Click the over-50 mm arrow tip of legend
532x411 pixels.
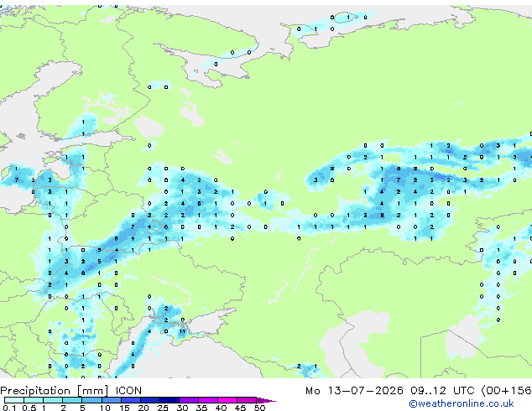[x=266, y=400]
